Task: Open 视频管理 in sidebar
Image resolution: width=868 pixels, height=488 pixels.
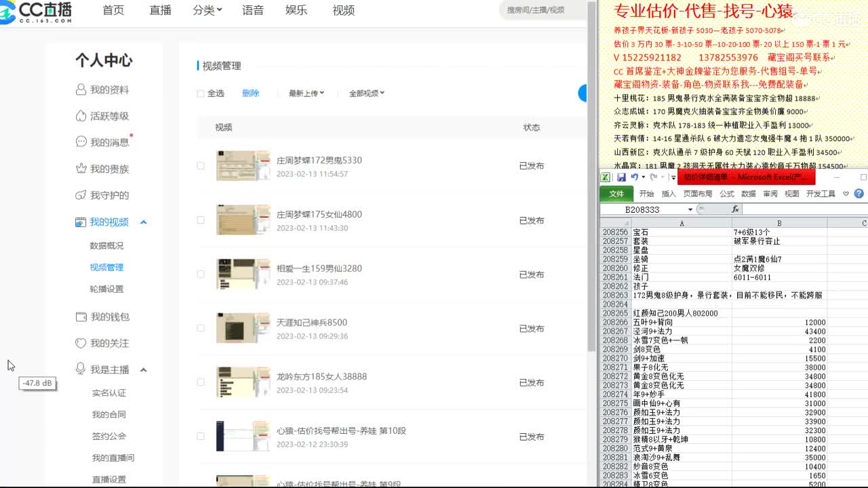Action: point(106,267)
